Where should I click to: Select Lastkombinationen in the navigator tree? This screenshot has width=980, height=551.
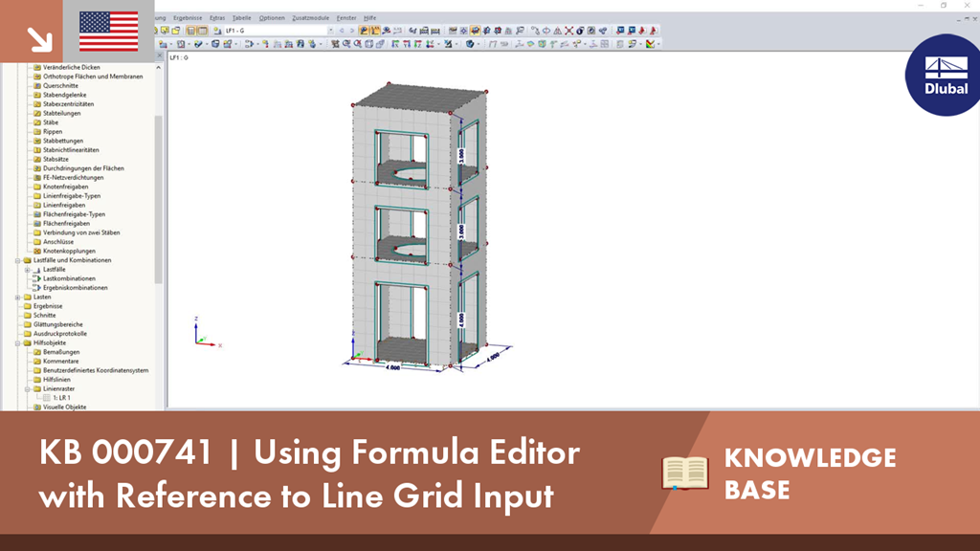click(x=69, y=278)
